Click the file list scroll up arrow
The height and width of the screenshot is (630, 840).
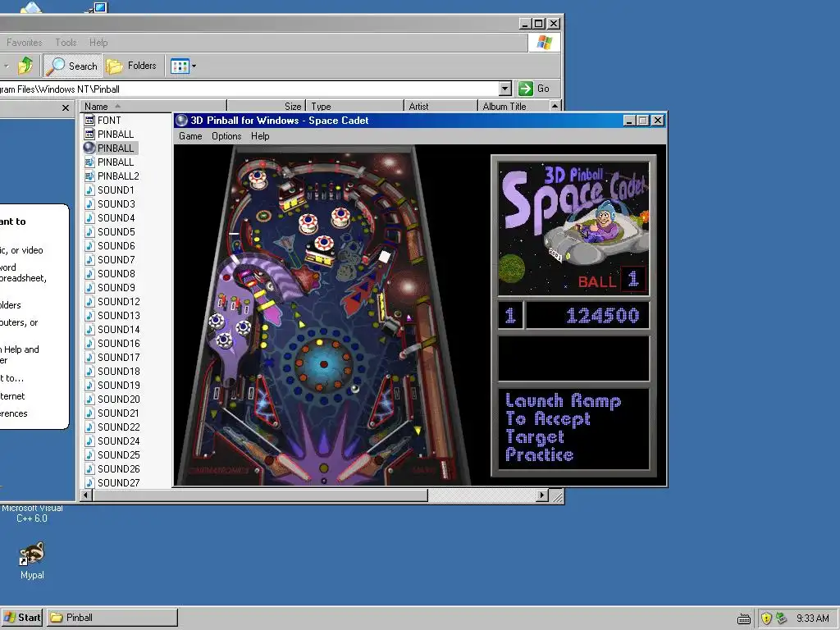pos(555,106)
